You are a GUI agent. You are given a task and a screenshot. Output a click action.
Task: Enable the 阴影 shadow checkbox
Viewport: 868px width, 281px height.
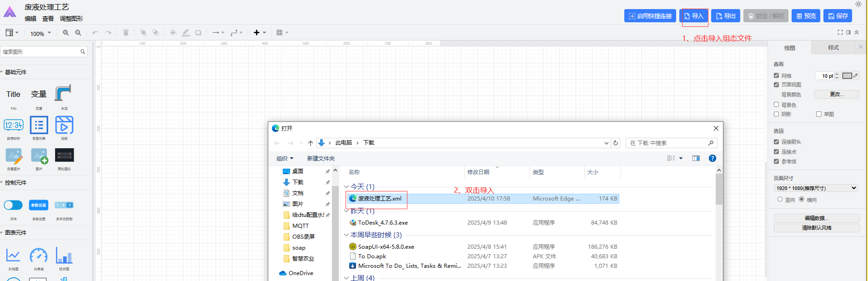(777, 114)
